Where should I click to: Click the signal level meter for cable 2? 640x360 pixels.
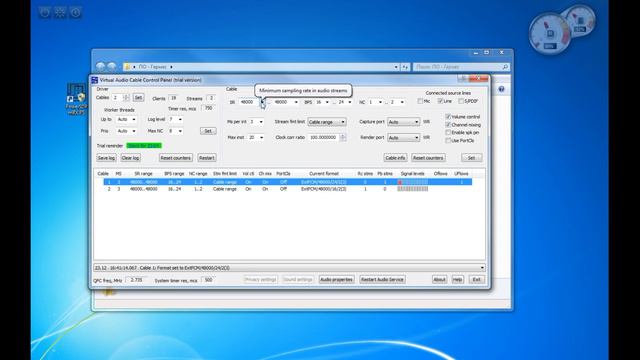coord(413,189)
